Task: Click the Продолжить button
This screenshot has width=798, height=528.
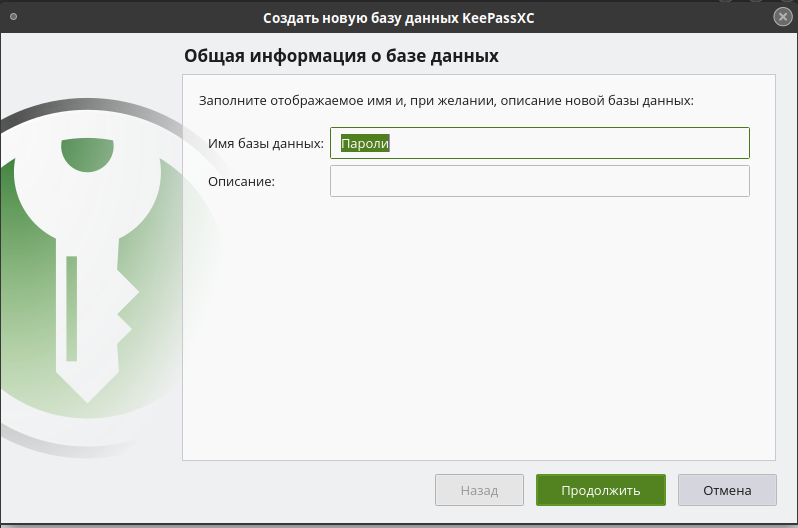Action: click(x=601, y=490)
